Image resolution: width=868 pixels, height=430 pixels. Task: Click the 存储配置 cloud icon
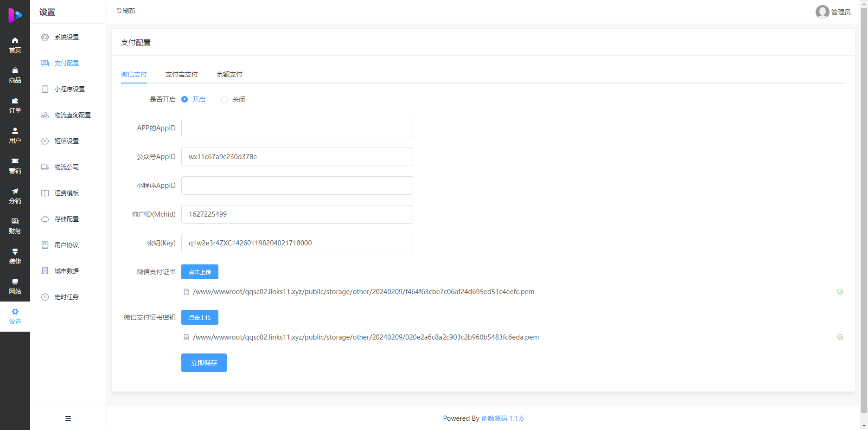click(45, 219)
